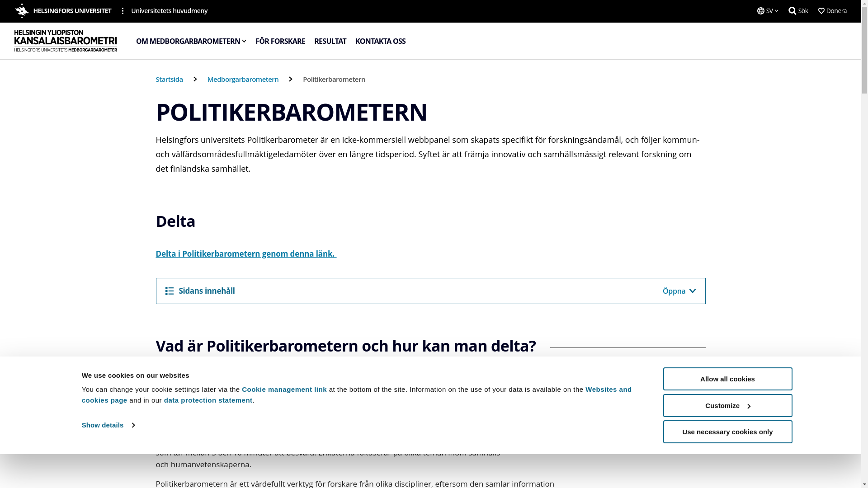
Task: Expand Show details in cookie banner
Action: coord(108,425)
